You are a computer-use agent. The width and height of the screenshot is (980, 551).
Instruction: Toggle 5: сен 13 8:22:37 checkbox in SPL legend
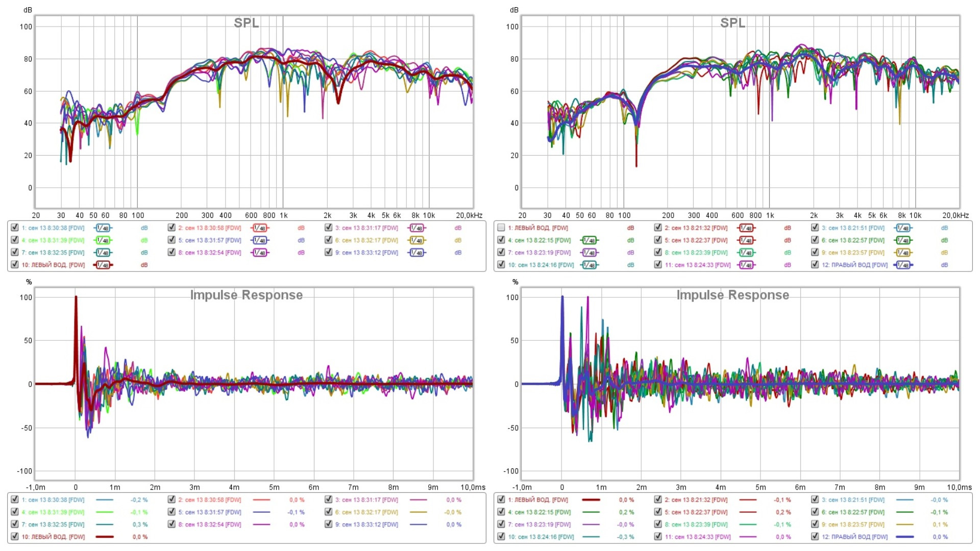point(658,240)
